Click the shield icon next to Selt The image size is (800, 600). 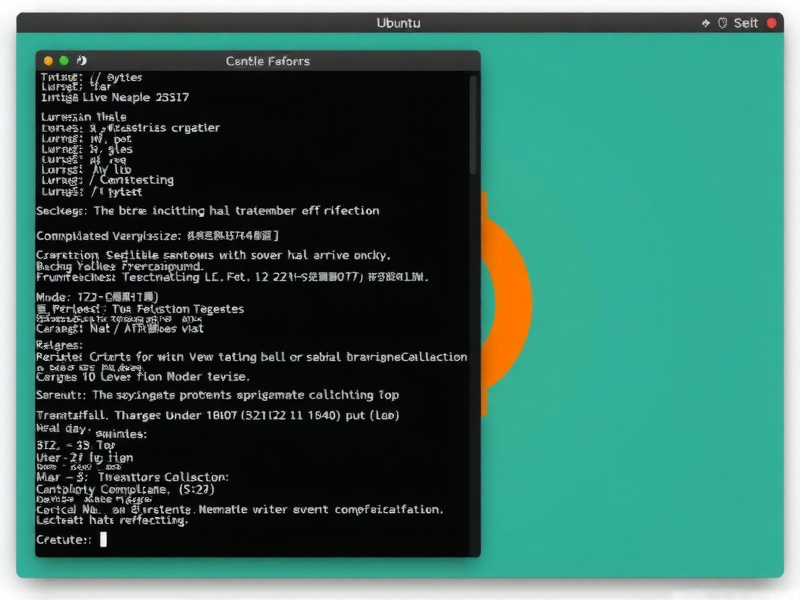[x=722, y=23]
